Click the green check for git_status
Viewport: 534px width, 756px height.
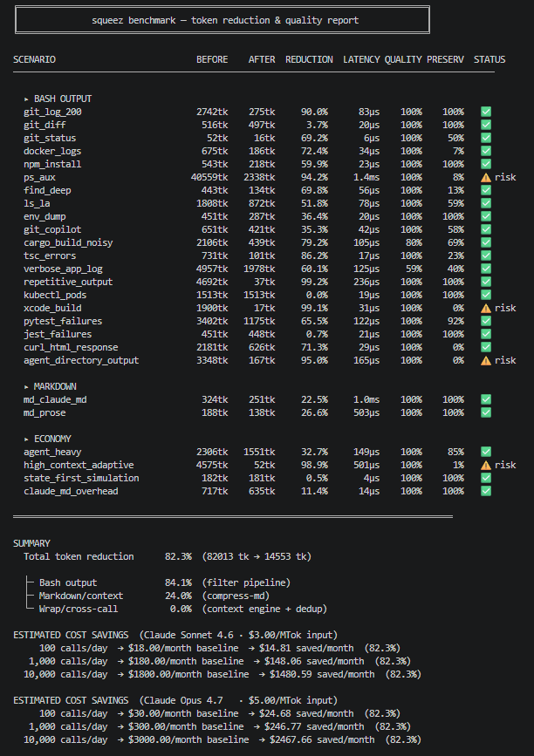(486, 138)
